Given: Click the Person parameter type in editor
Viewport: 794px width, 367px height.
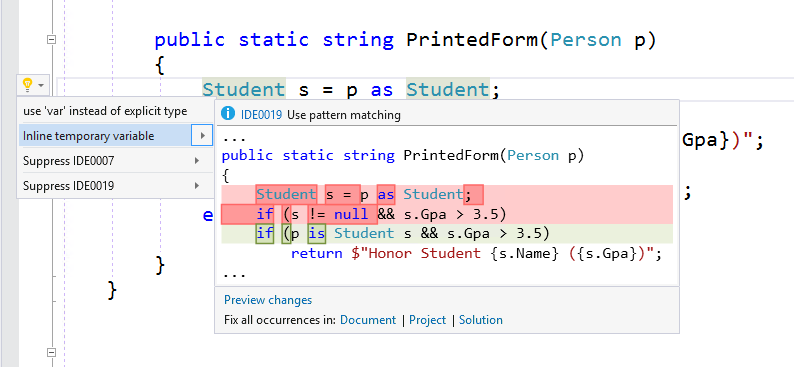Looking at the screenshot, I should [x=585, y=39].
